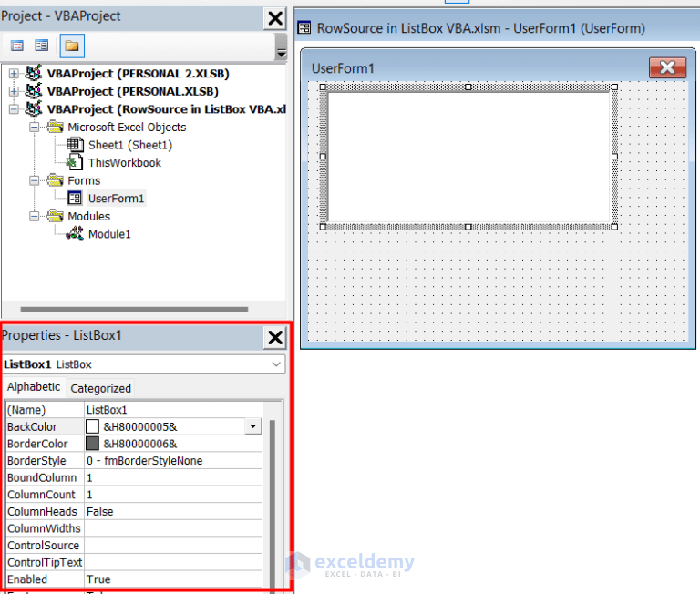Screen dimensions: 700x594
Task: Click the ColumnWidths value field
Action: (x=174, y=528)
